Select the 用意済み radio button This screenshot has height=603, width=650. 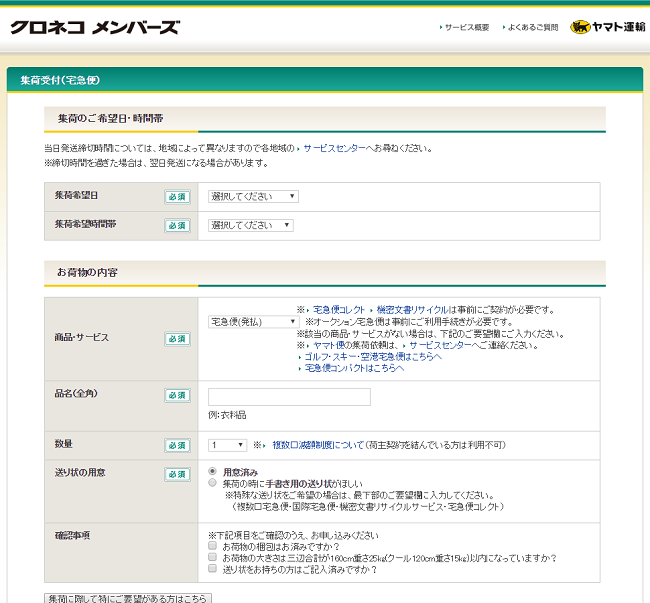click(212, 471)
